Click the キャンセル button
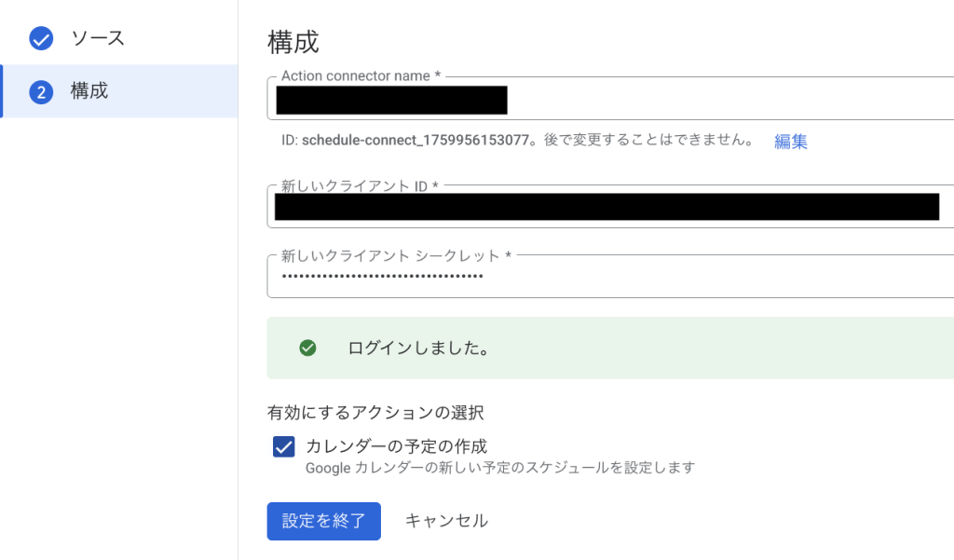Screen dimensions: 954x560 pos(446,521)
